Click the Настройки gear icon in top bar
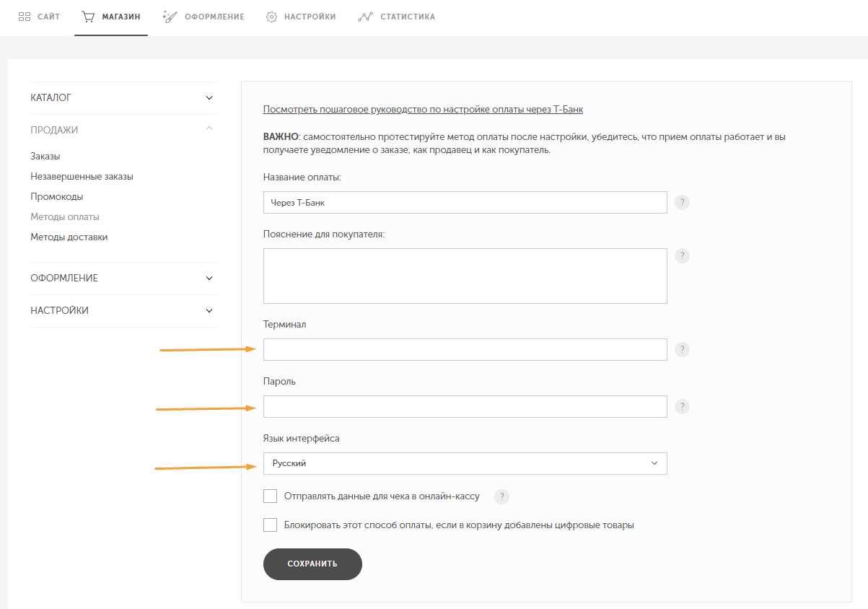This screenshot has width=868, height=609. tap(272, 17)
